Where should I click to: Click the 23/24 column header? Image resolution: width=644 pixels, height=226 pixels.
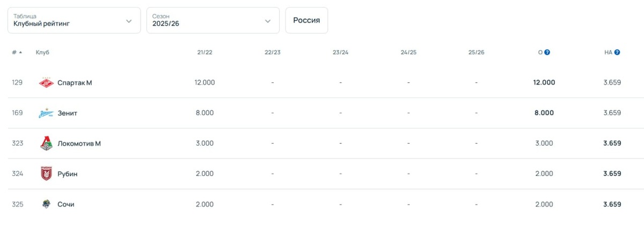(x=340, y=52)
